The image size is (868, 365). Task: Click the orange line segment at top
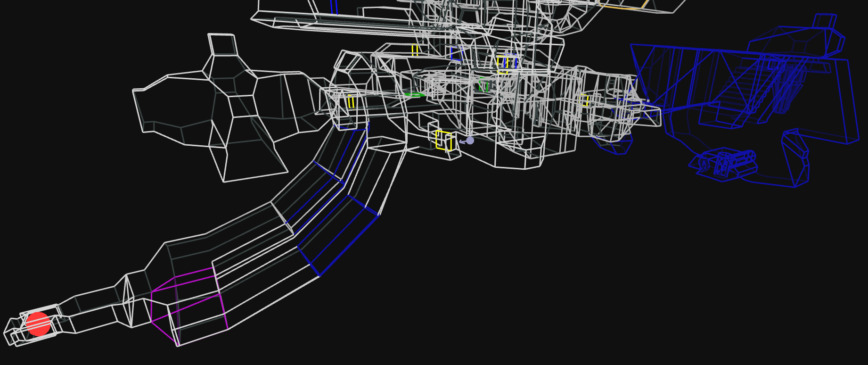(x=622, y=6)
